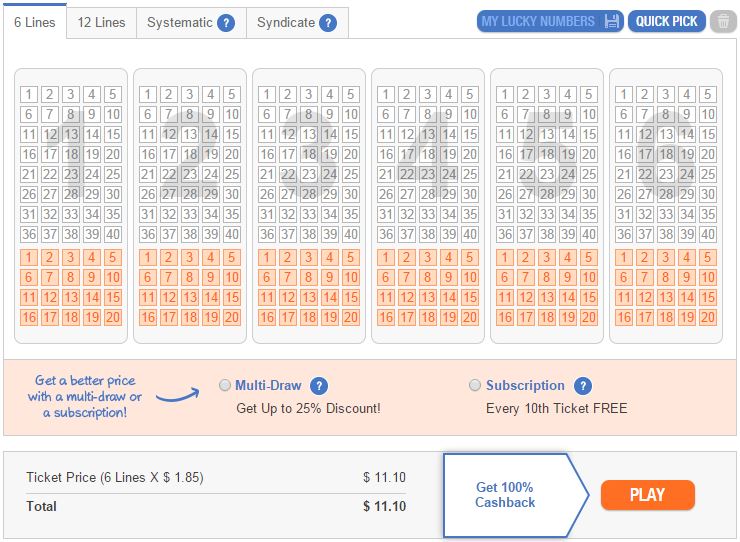Select the Subscription radio button
Image resolution: width=740 pixels, height=542 pixels.
pyautogui.click(x=475, y=385)
